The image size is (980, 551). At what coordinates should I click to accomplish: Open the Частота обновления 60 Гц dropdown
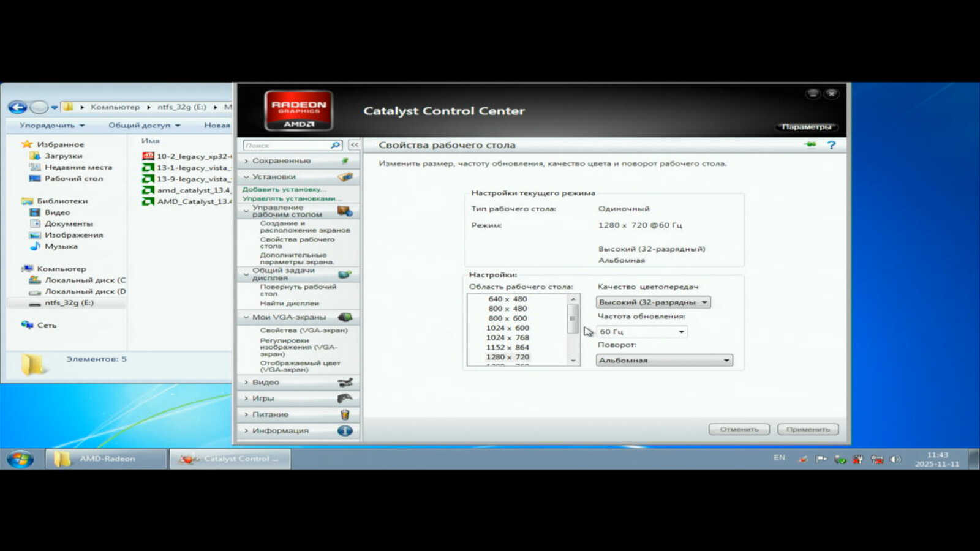[641, 332]
